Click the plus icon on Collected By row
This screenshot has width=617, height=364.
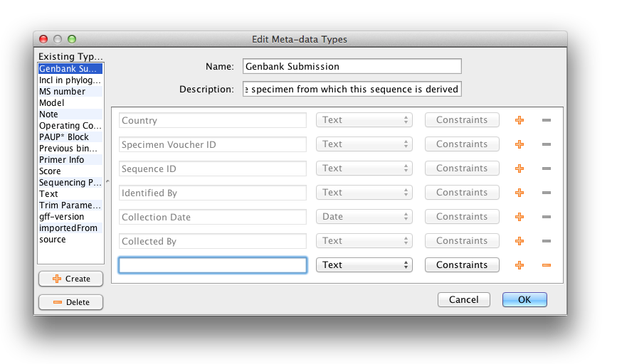point(520,241)
